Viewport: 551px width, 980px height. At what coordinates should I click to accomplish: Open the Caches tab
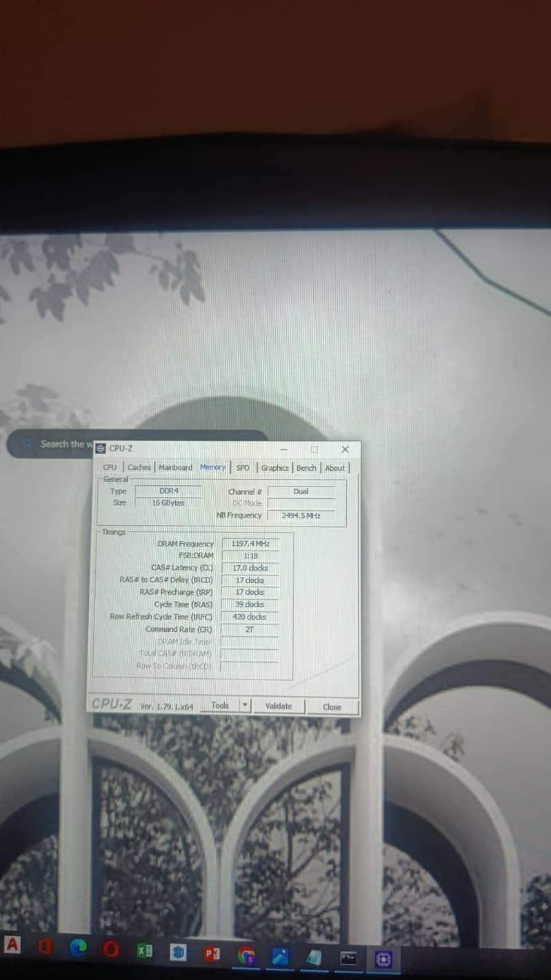(x=139, y=467)
